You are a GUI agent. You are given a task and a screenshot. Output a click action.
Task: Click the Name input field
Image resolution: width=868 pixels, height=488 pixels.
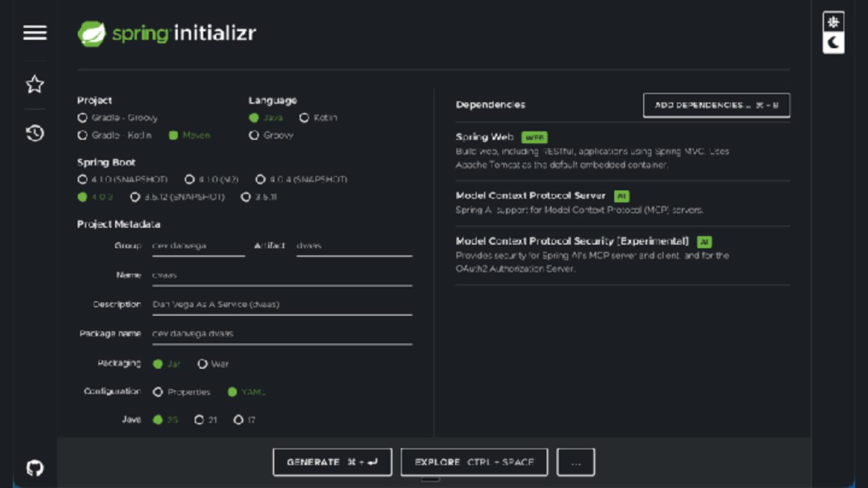coord(282,275)
